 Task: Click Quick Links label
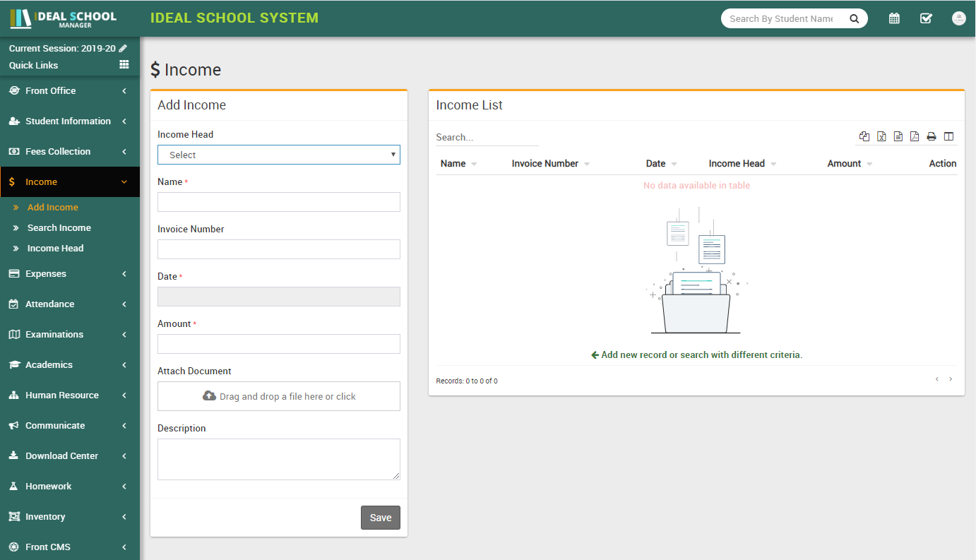pyautogui.click(x=34, y=65)
